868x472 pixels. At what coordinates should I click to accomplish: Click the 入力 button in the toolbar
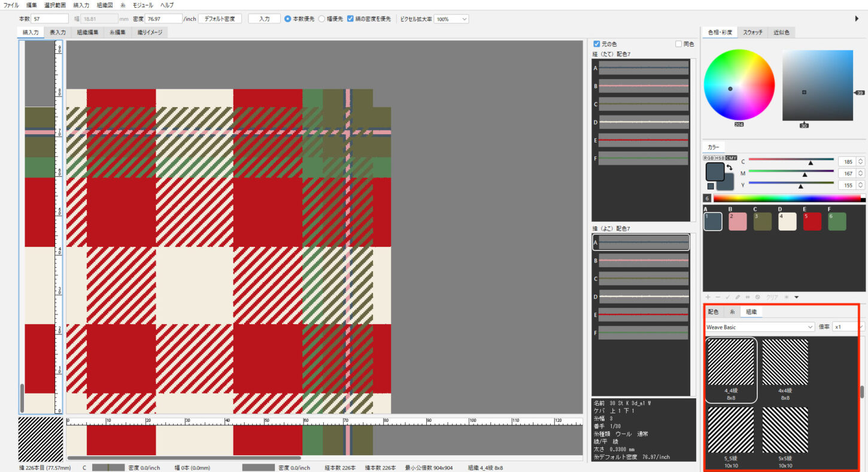pos(264,19)
